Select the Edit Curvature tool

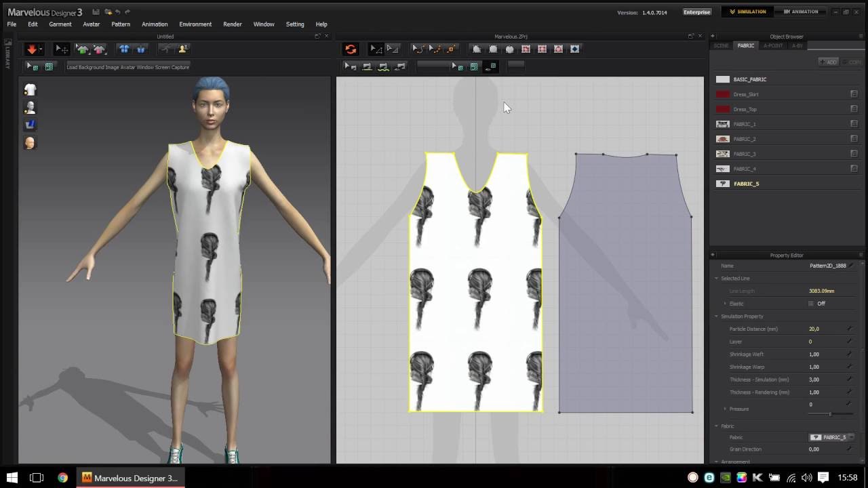point(418,49)
